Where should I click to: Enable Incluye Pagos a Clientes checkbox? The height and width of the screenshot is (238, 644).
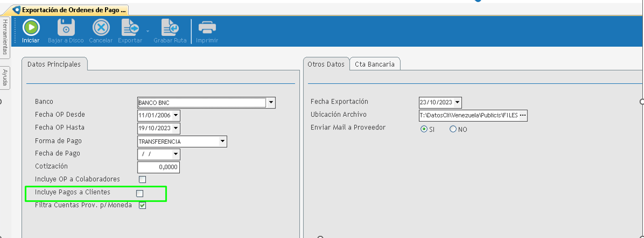(x=140, y=193)
